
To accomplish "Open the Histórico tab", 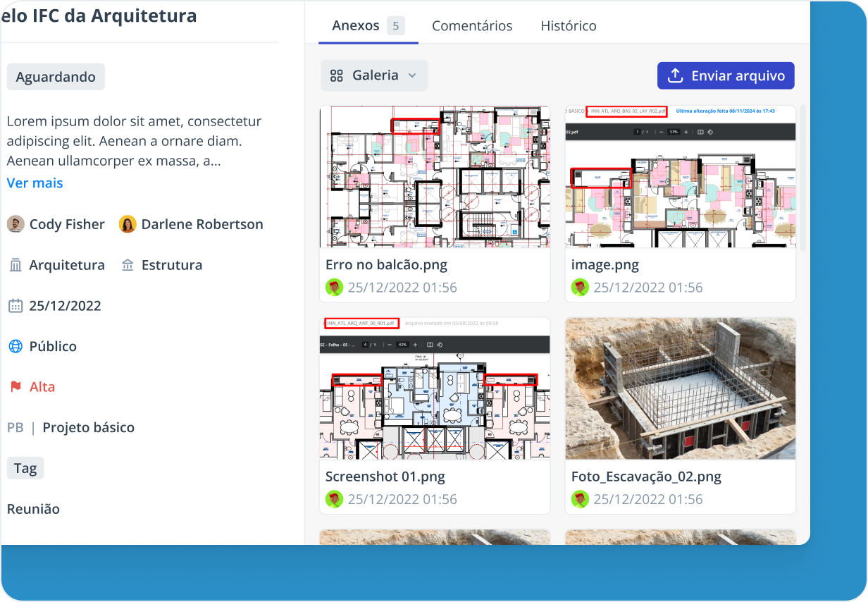I will [x=569, y=26].
